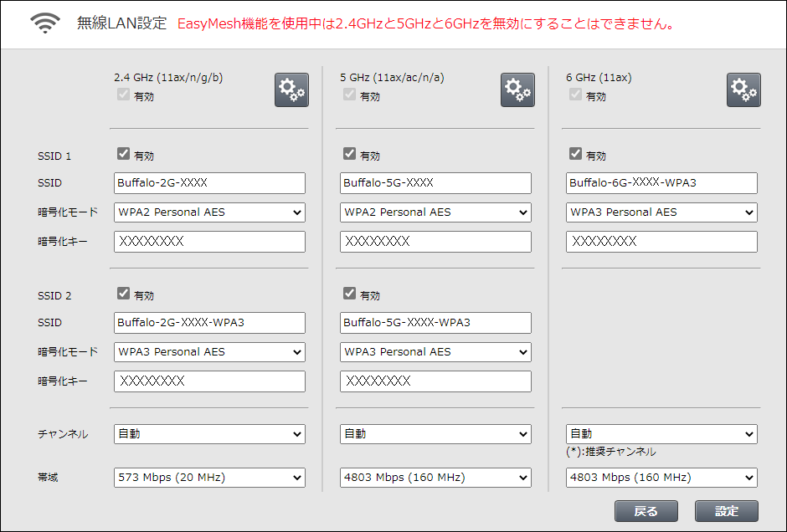Open 2.4 GHz SSID 1 encryption mode dropdown
787x532 pixels.
[209, 212]
